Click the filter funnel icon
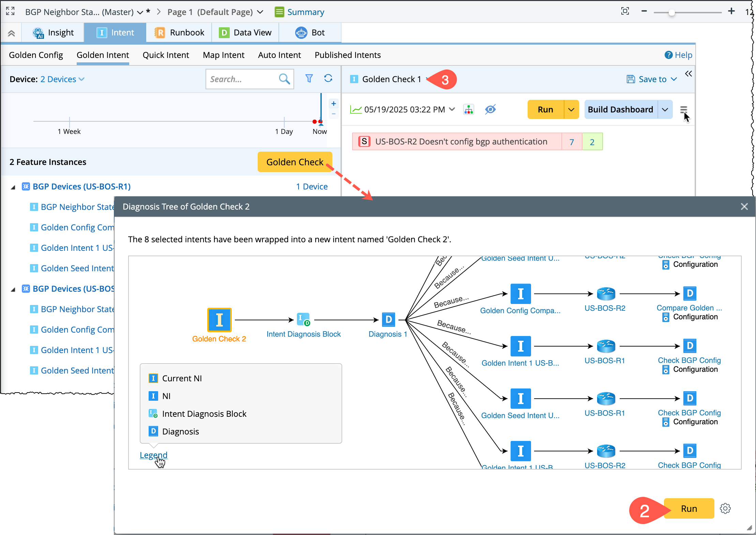 pos(309,79)
